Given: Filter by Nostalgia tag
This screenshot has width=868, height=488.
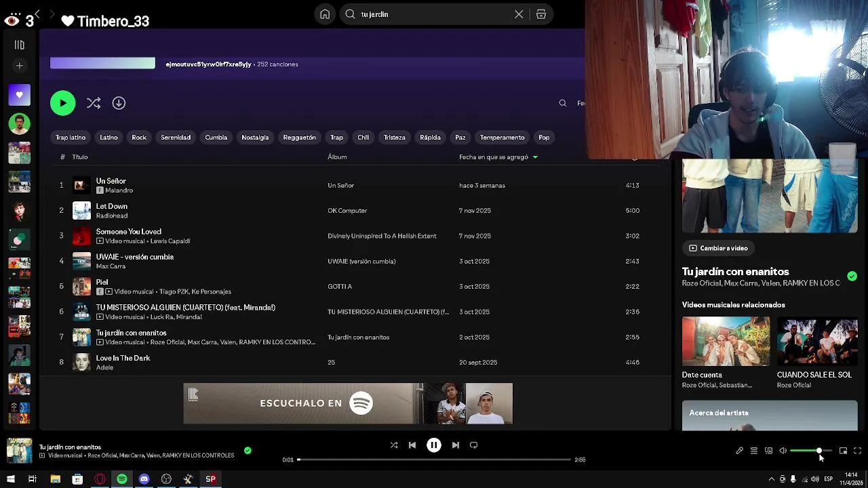Looking at the screenshot, I should coord(255,138).
